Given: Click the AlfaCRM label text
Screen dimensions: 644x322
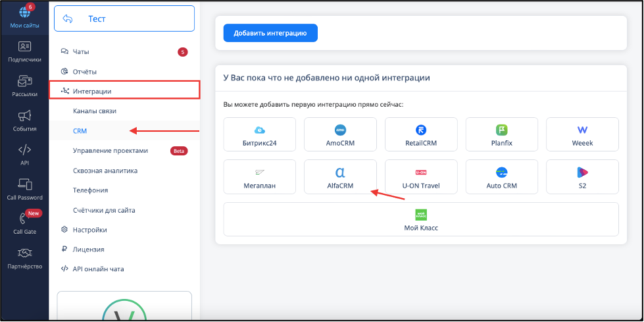Looking at the screenshot, I should (341, 186).
